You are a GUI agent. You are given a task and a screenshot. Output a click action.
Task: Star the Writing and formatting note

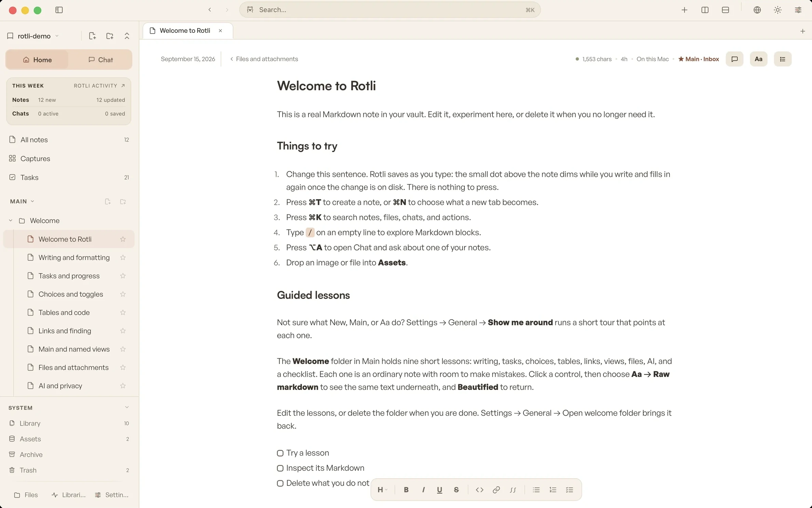click(x=123, y=257)
